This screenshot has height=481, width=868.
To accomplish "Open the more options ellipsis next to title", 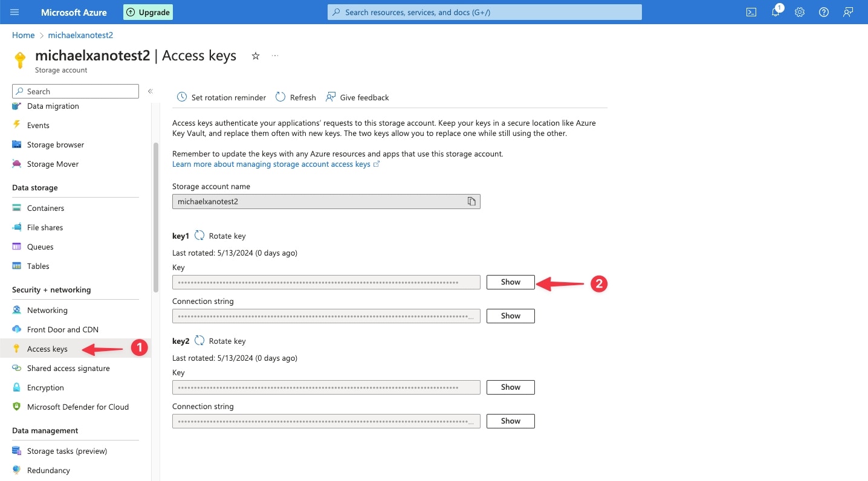I will point(275,56).
